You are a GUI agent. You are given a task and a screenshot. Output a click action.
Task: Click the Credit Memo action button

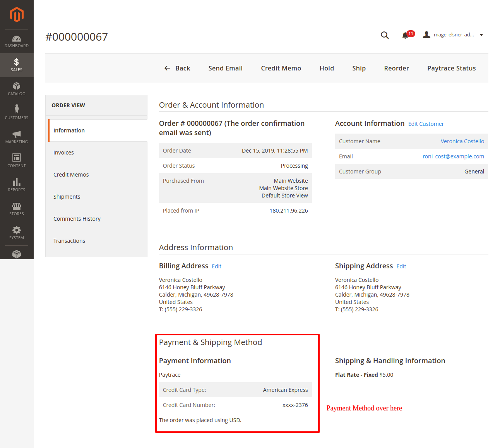point(281,68)
